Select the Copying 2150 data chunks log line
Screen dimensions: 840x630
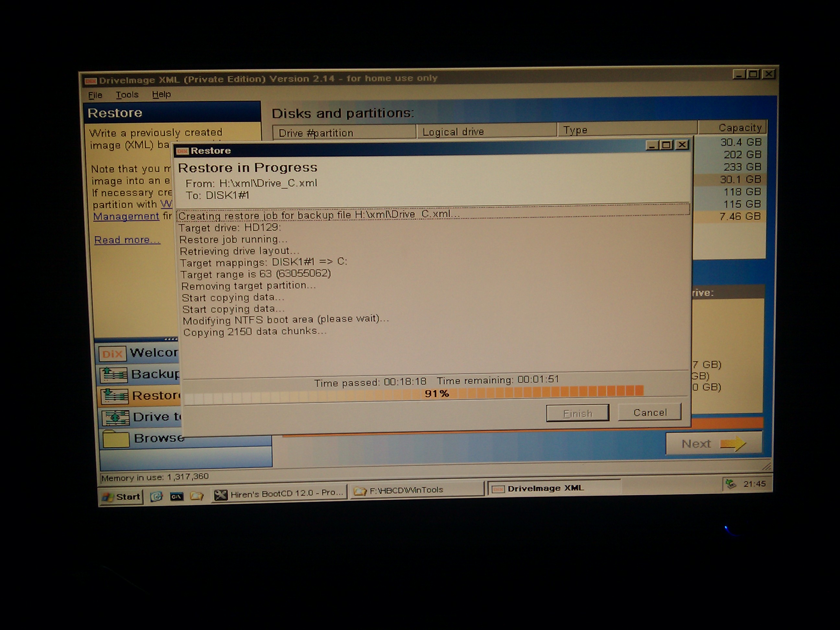(255, 332)
